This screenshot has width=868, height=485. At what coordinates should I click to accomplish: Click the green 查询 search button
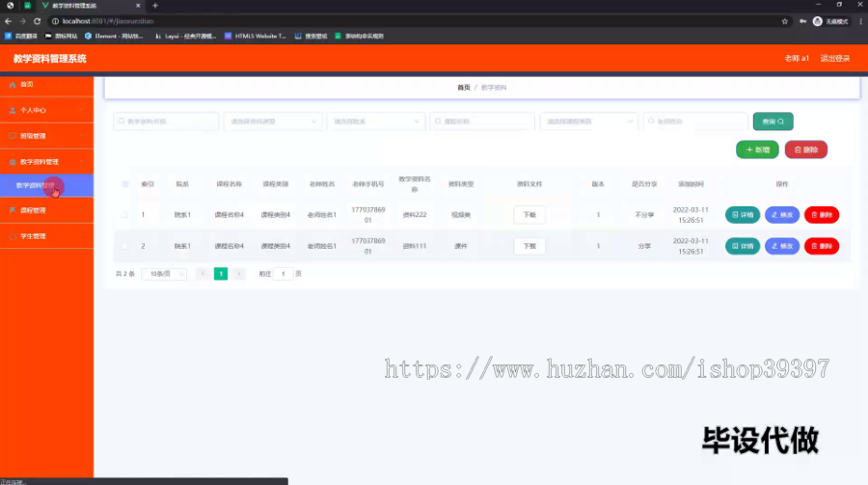pyautogui.click(x=773, y=121)
